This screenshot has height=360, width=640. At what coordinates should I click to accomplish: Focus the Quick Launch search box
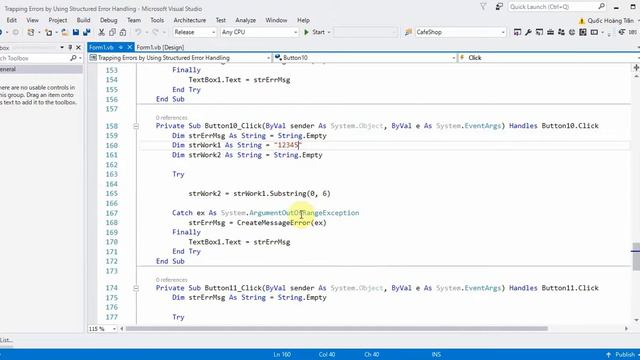553,7
